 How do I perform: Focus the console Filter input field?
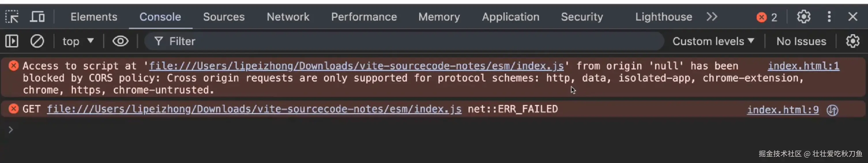pos(404,41)
